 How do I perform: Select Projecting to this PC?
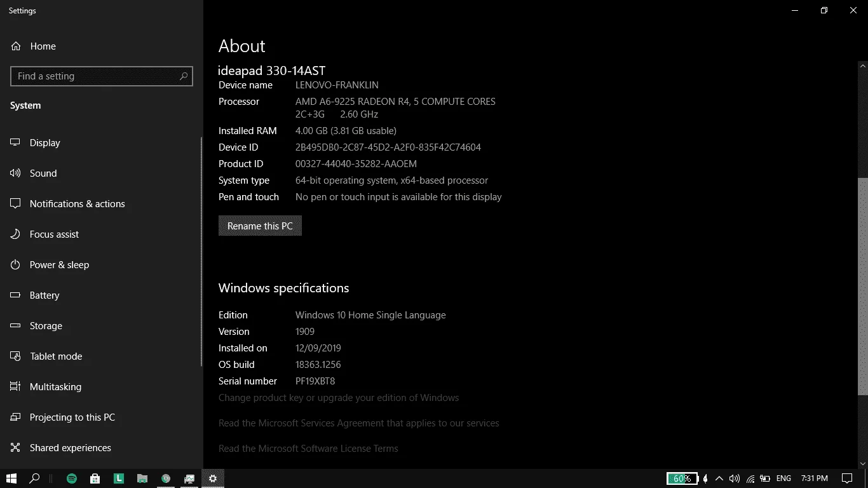coord(102,417)
